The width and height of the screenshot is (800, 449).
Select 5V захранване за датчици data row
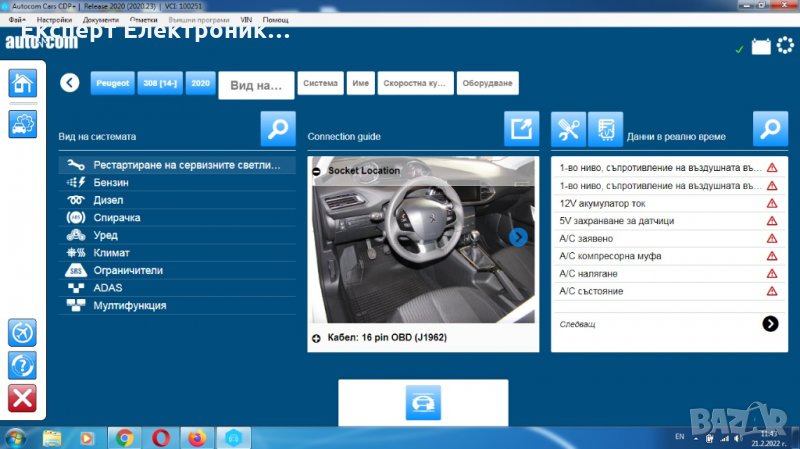pos(669,221)
